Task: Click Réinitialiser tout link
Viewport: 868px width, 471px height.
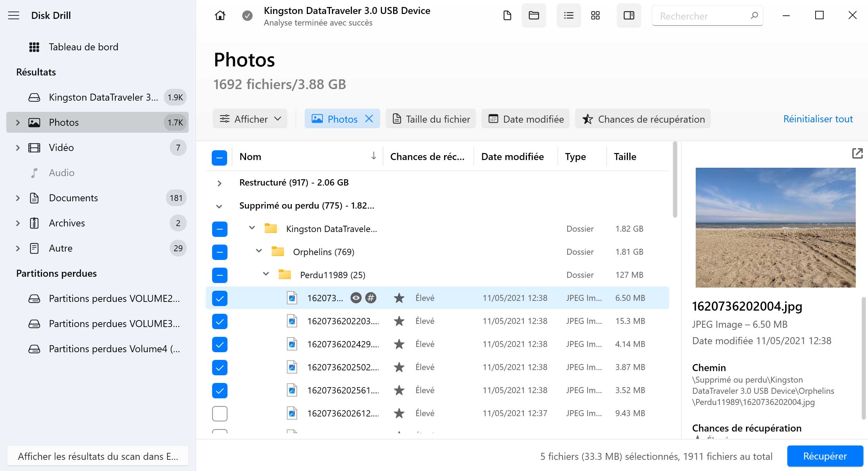Action: pyautogui.click(x=818, y=119)
